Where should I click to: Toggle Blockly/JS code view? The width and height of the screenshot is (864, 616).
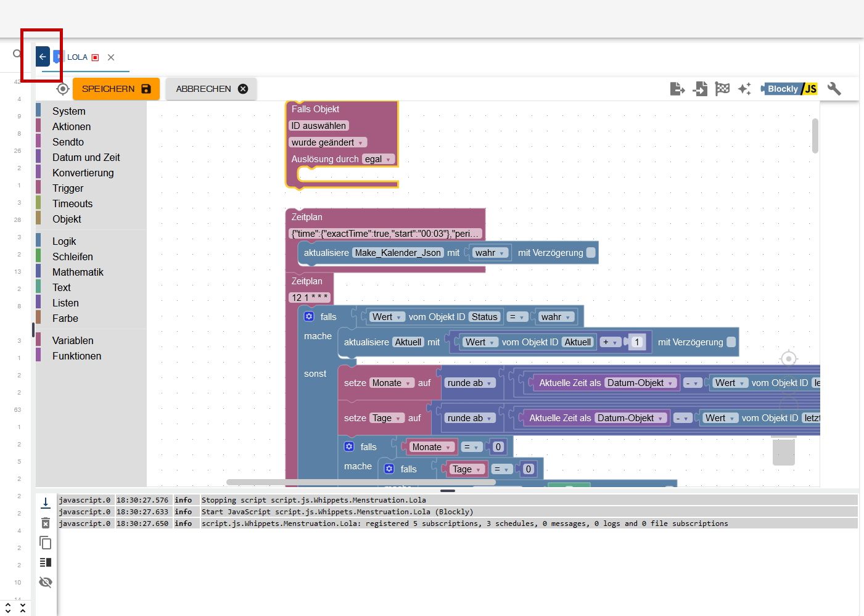pyautogui.click(x=789, y=89)
